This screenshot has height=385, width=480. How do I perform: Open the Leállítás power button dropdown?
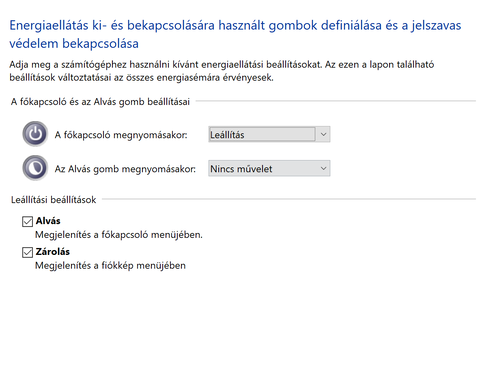point(269,134)
